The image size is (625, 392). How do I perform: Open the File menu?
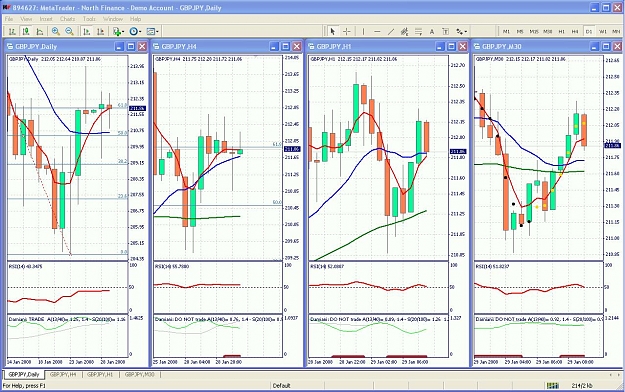[9, 19]
